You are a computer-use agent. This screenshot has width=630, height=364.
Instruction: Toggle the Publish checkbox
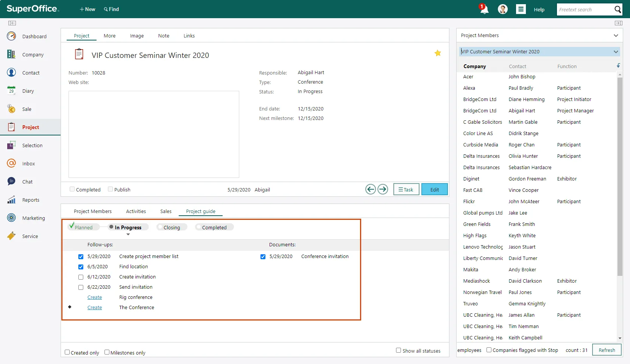pyautogui.click(x=110, y=189)
